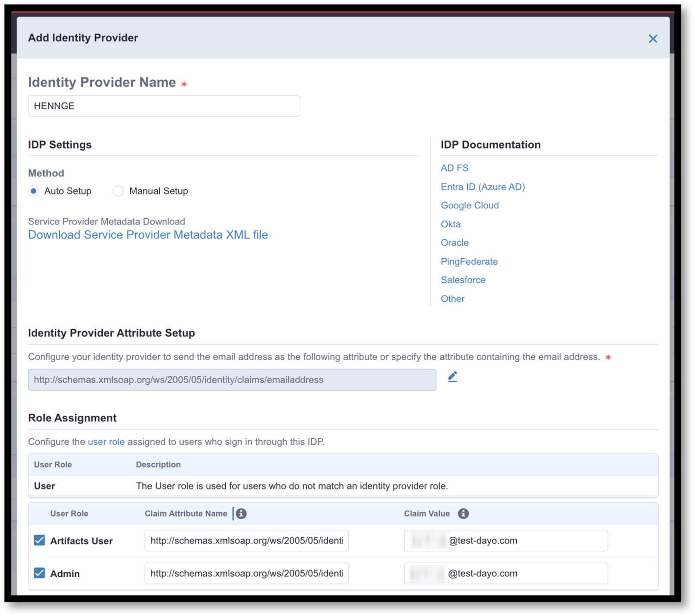Click the pencil edit icon for email attribute

click(x=453, y=377)
